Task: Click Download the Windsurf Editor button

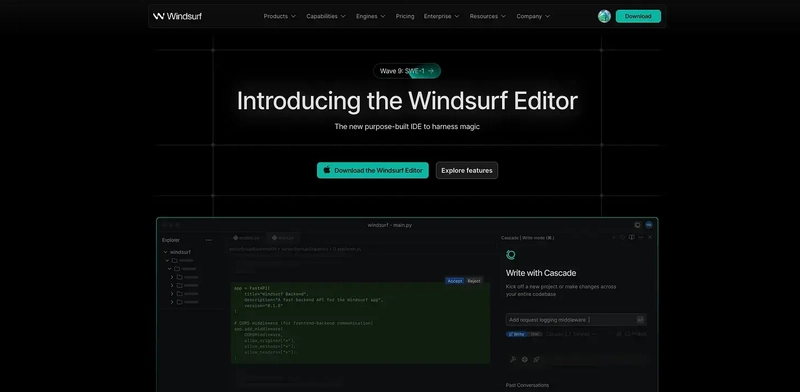Action: (372, 170)
